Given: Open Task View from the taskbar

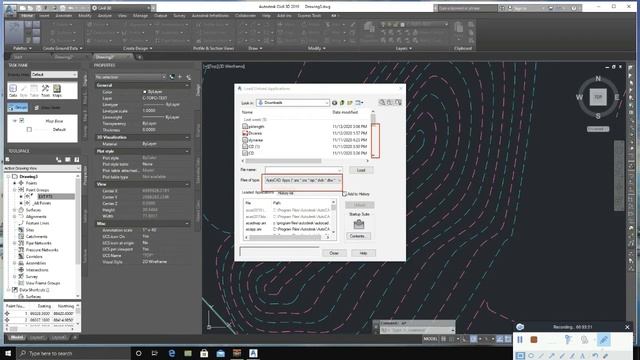Looking at the screenshot, I should tap(155, 353).
